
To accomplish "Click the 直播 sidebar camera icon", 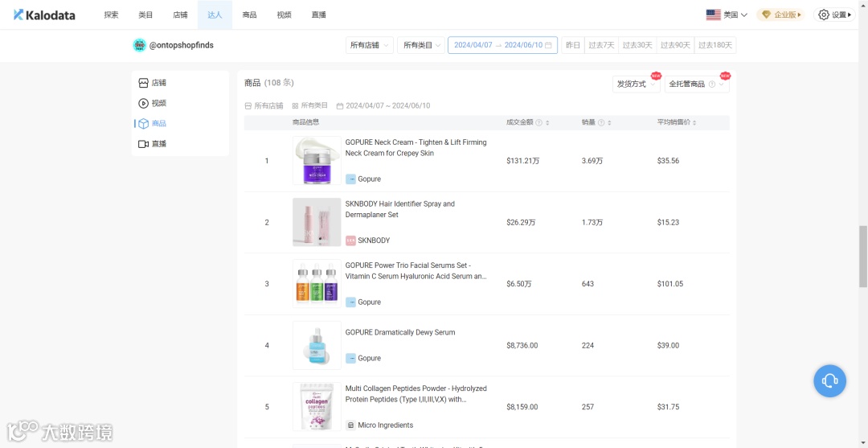I will (143, 144).
